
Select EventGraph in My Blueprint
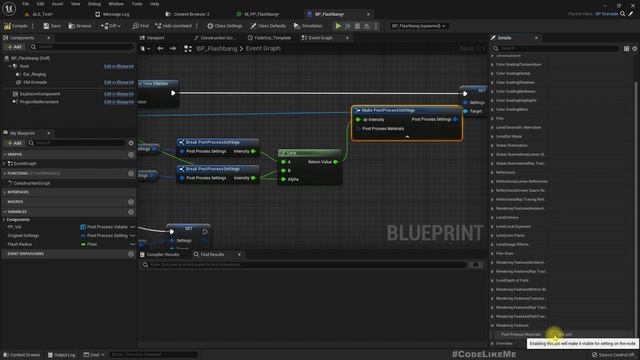[x=24, y=163]
